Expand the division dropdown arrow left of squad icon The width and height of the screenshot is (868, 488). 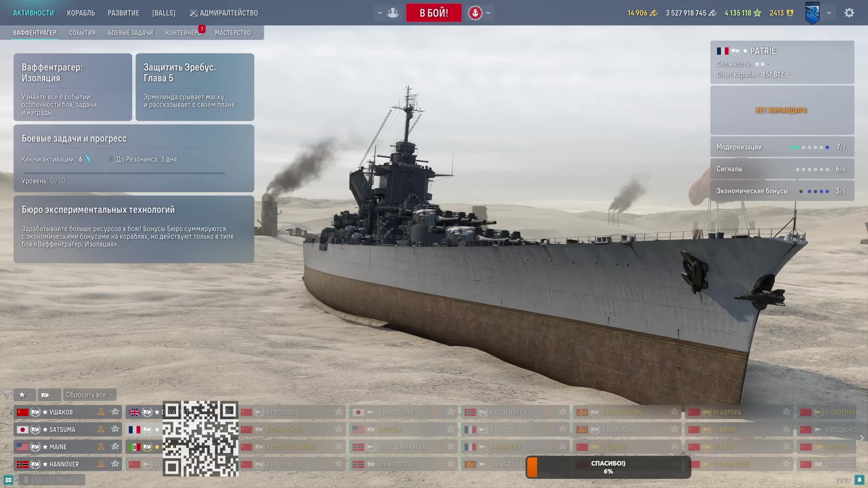pos(379,13)
